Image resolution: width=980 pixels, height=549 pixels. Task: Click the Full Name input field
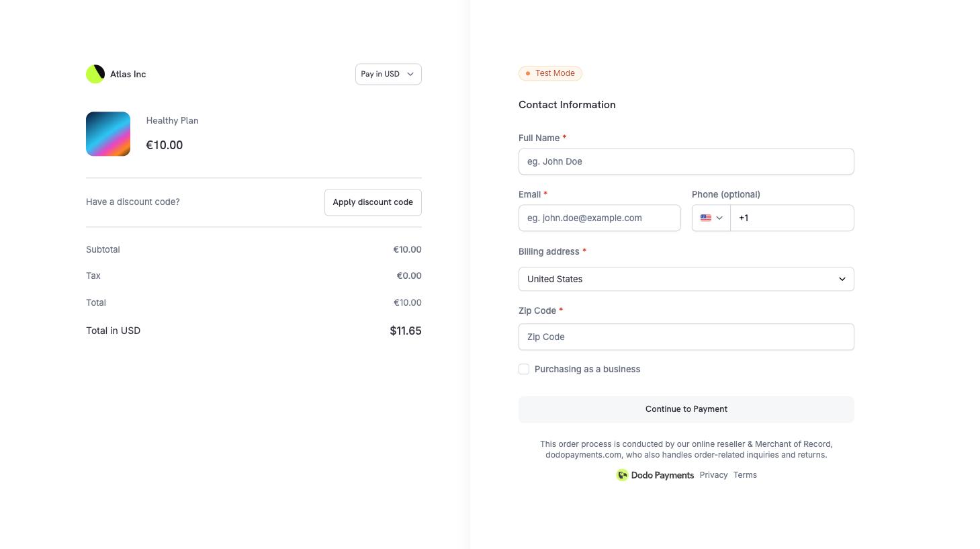(686, 161)
